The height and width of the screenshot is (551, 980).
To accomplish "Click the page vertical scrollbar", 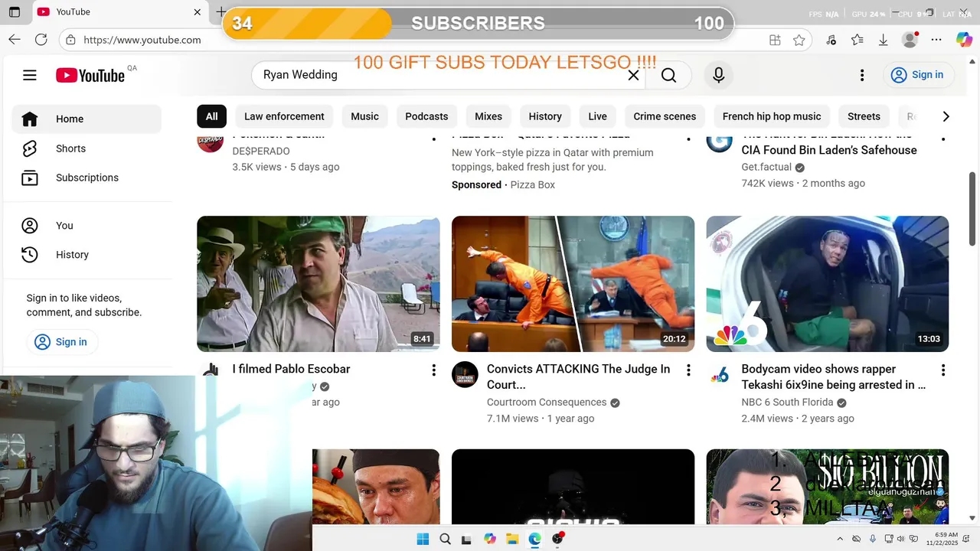I will click(x=973, y=210).
